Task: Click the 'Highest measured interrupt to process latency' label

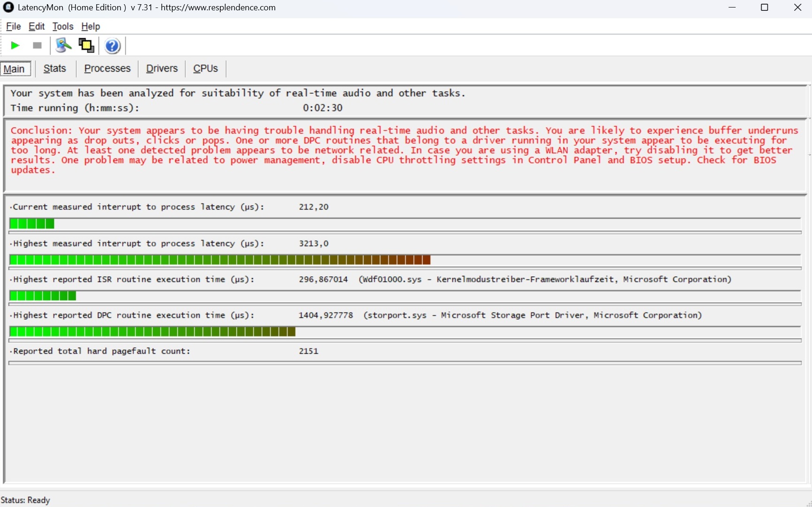Action: tap(138, 243)
